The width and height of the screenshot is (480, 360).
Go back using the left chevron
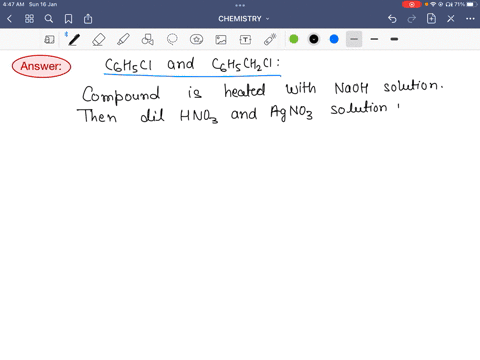pyautogui.click(x=9, y=19)
